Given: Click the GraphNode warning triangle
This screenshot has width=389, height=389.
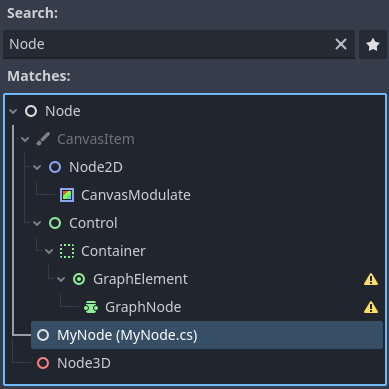Looking at the screenshot, I should [x=371, y=307].
